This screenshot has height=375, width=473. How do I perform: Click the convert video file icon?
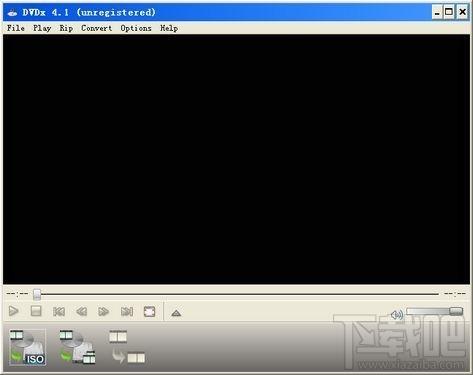[x=127, y=347]
